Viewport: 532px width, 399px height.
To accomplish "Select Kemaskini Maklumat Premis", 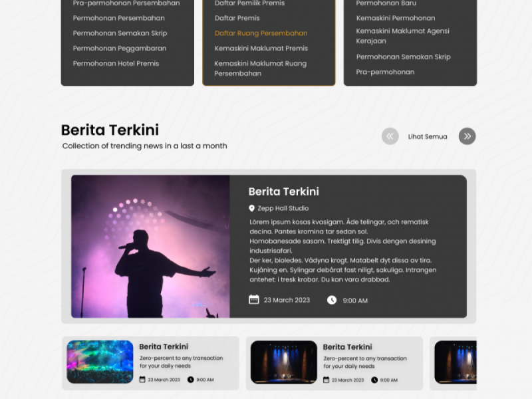I will 261,48.
